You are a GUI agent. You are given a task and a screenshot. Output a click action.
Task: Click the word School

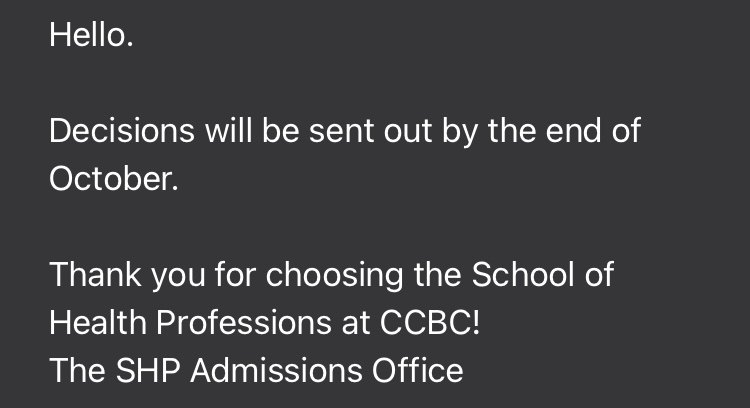pos(523,275)
